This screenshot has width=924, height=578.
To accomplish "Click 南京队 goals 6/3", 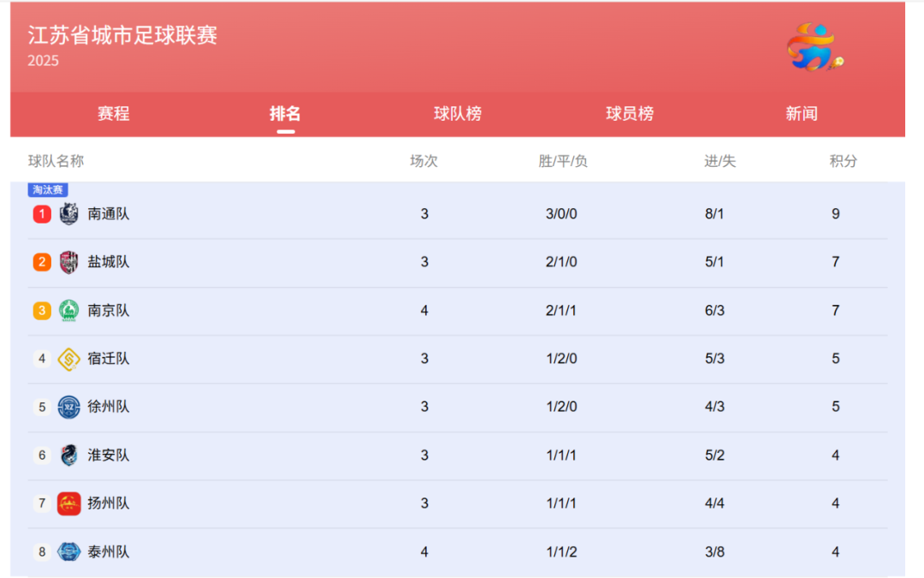I will pyautogui.click(x=714, y=310).
